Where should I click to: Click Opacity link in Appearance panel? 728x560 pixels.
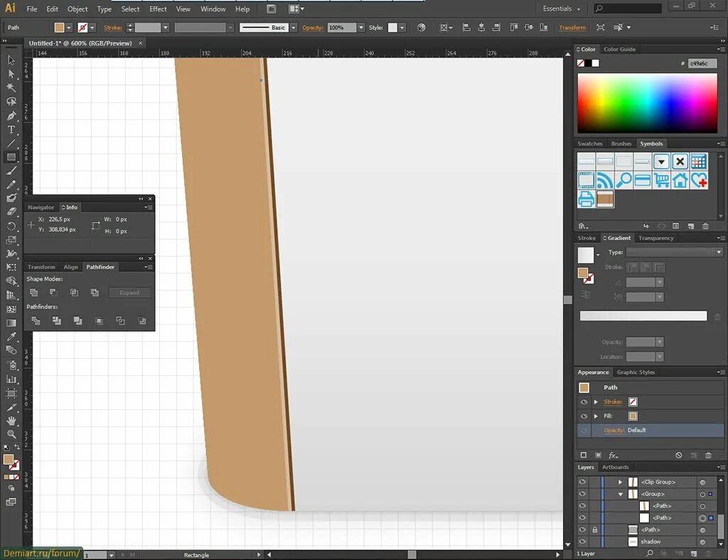tap(614, 430)
